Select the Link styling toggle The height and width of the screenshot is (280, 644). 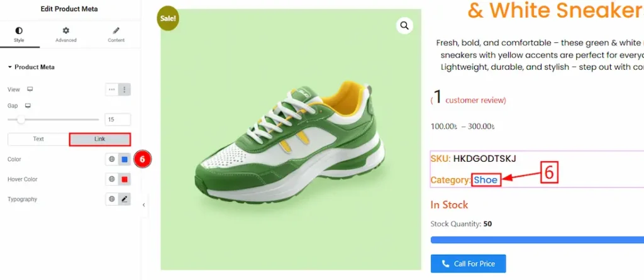pyautogui.click(x=99, y=139)
